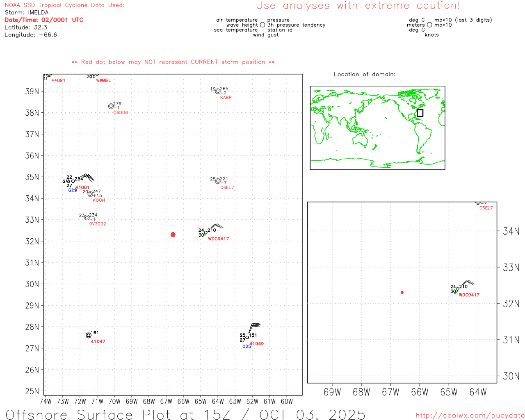This screenshot has height=420, width=525.
Task: Click the red storm position dot on main map
Action: click(x=173, y=235)
